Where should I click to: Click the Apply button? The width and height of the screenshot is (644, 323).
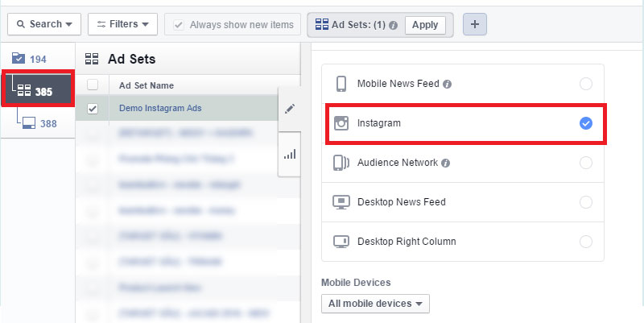[x=425, y=25]
